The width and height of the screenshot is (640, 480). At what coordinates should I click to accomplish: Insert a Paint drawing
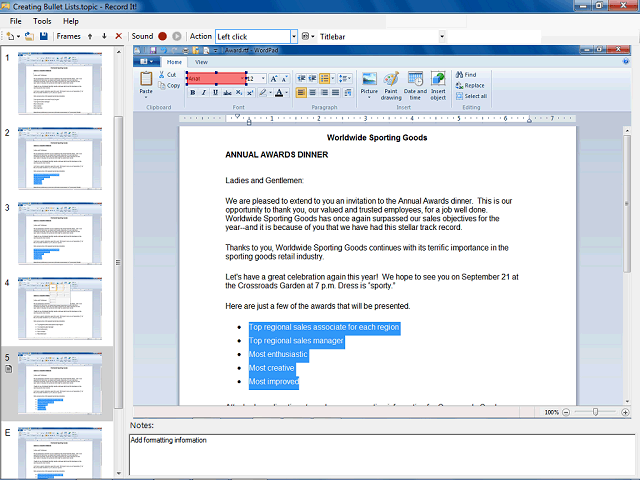[391, 85]
